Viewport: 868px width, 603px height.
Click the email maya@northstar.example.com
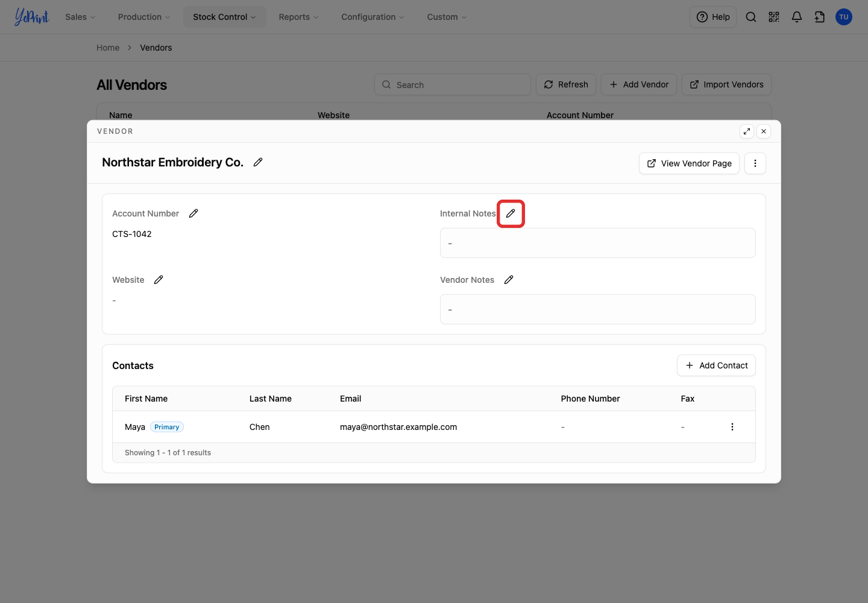click(x=398, y=427)
